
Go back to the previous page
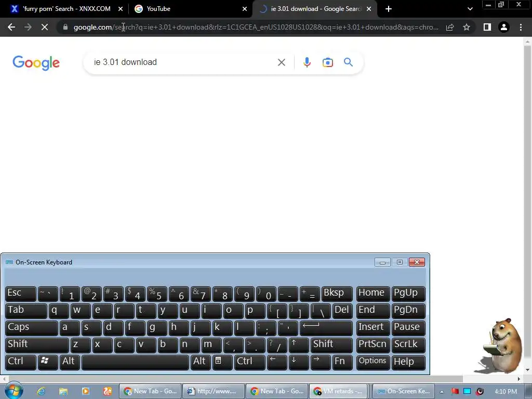11,27
